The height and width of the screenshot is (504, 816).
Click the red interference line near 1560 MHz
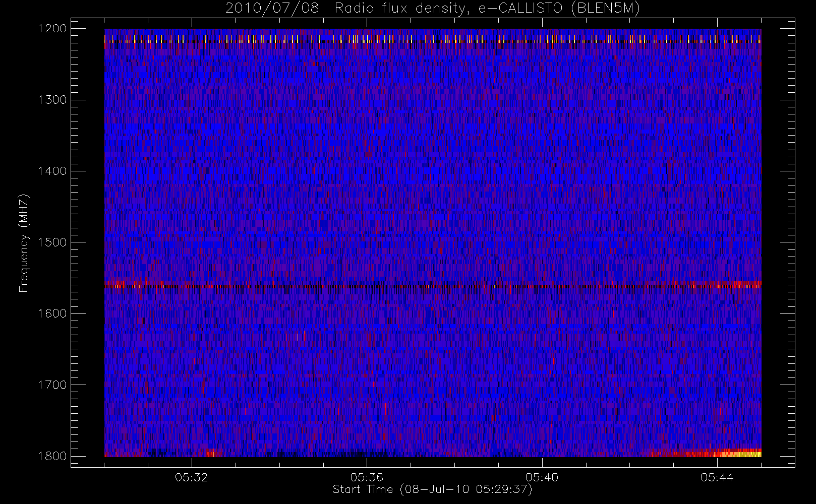click(x=433, y=285)
